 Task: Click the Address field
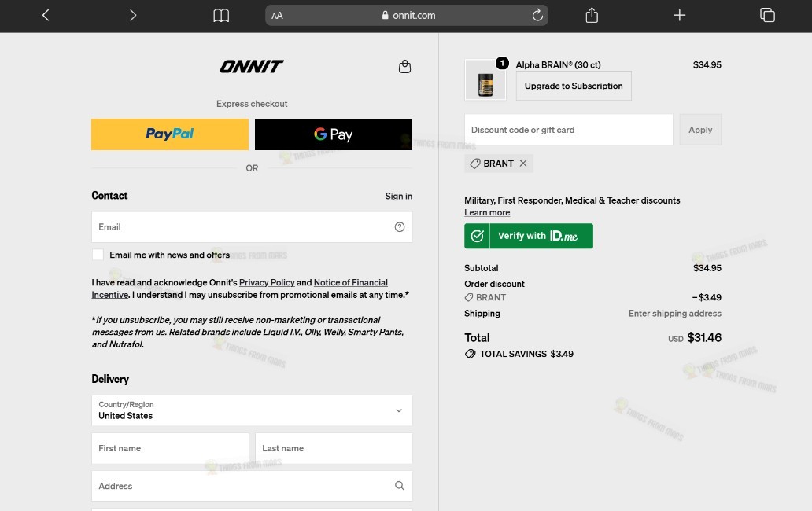pyautogui.click(x=252, y=486)
